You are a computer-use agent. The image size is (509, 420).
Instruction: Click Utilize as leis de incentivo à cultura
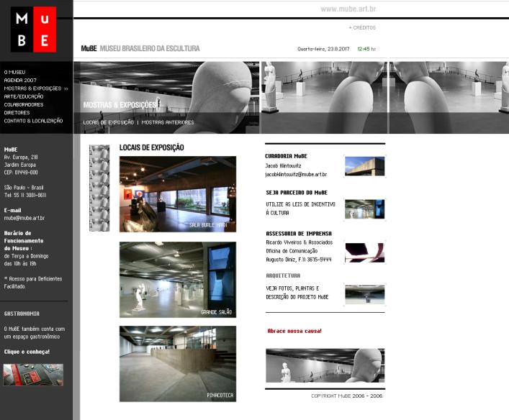[301, 209]
